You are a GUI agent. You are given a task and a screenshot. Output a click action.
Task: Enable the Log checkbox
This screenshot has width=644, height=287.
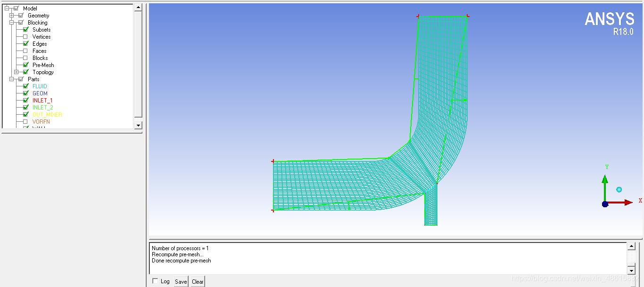click(155, 281)
